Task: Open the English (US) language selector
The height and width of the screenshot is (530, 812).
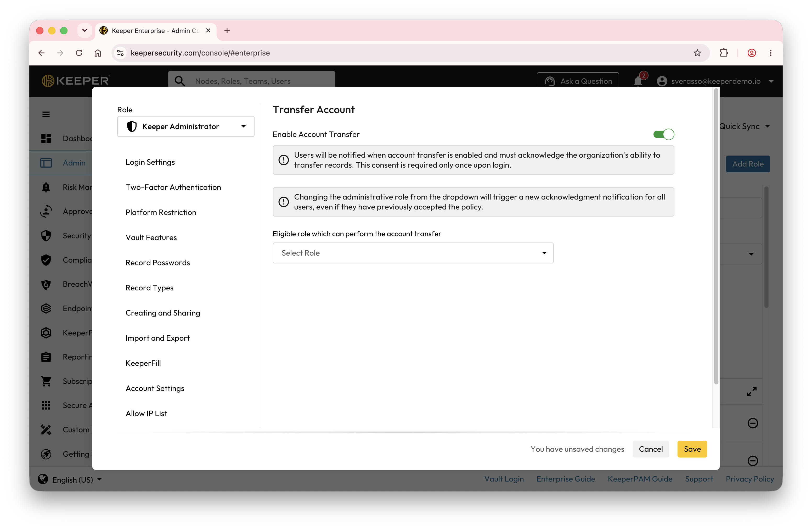Action: (70, 479)
